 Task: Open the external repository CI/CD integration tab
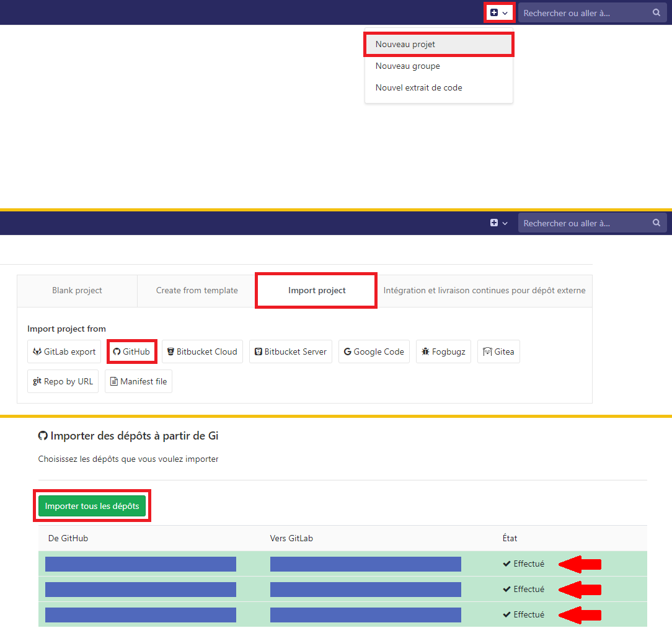tap(484, 290)
